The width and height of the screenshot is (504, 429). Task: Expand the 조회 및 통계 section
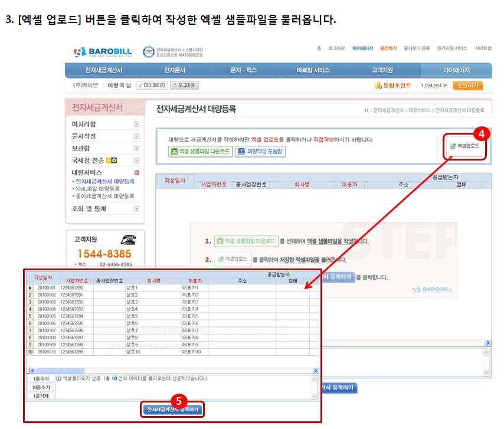coord(137,209)
